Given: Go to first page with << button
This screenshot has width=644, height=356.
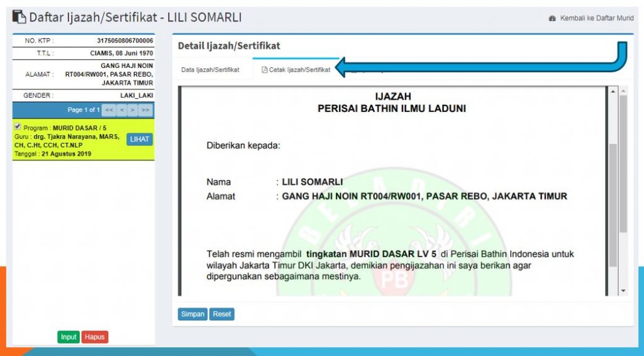Looking at the screenshot, I should [109, 110].
